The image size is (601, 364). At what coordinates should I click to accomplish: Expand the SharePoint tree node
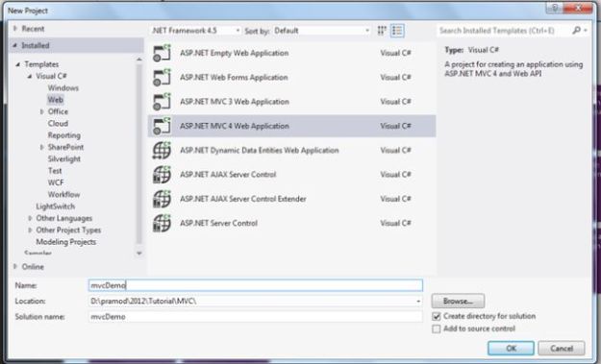point(41,147)
